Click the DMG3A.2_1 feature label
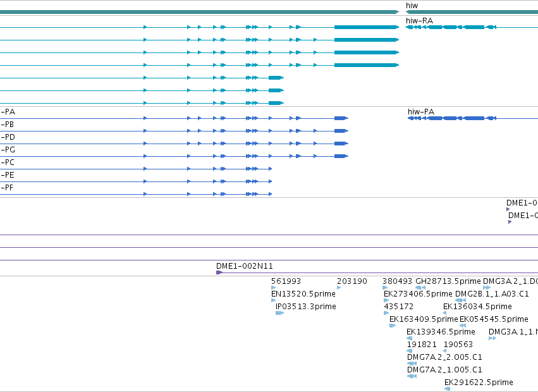 pyautogui.click(x=510, y=281)
